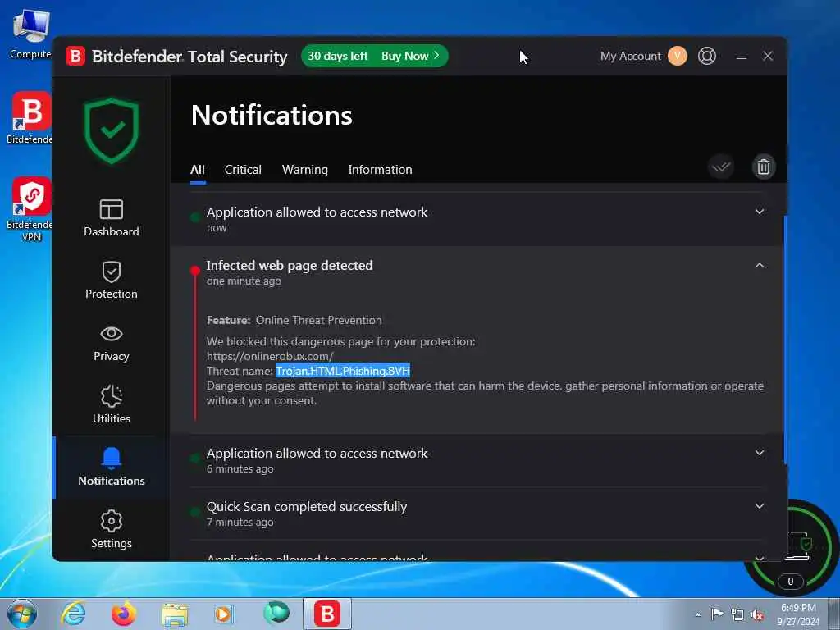Expand Application allowed notification from 6 minutes ago
Image resolution: width=840 pixels, height=630 pixels.
(x=759, y=453)
